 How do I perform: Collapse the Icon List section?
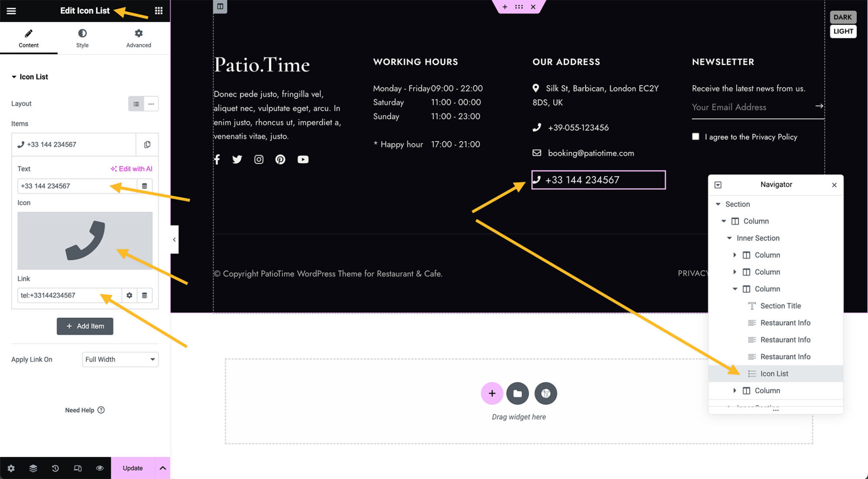(x=14, y=76)
